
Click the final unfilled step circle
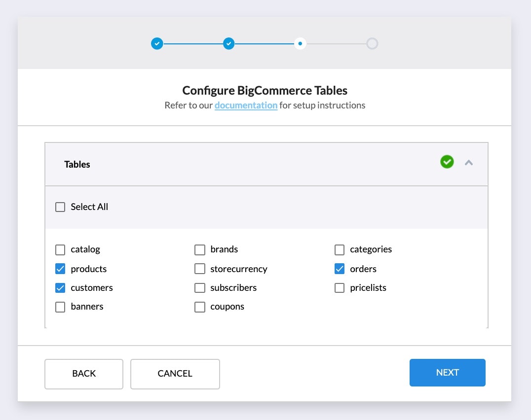[x=372, y=44]
